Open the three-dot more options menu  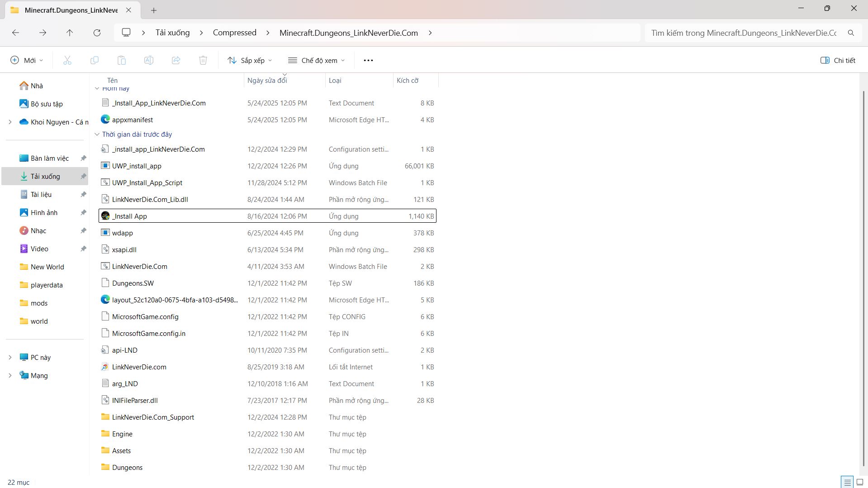[368, 60]
